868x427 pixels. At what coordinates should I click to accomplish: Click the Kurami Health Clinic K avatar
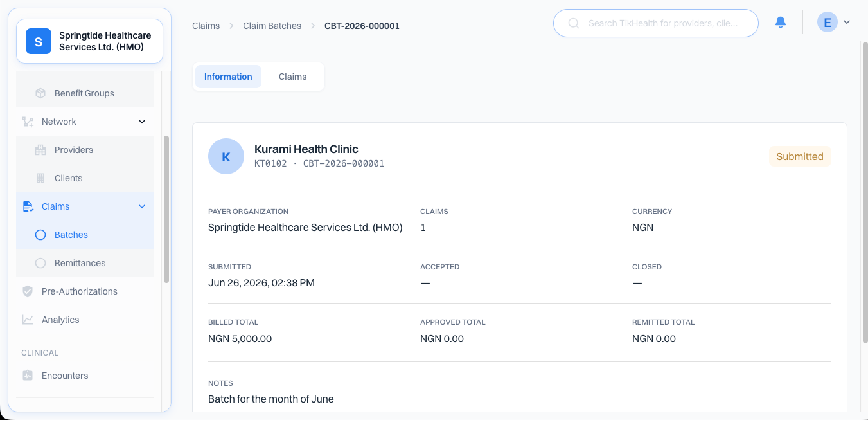226,156
